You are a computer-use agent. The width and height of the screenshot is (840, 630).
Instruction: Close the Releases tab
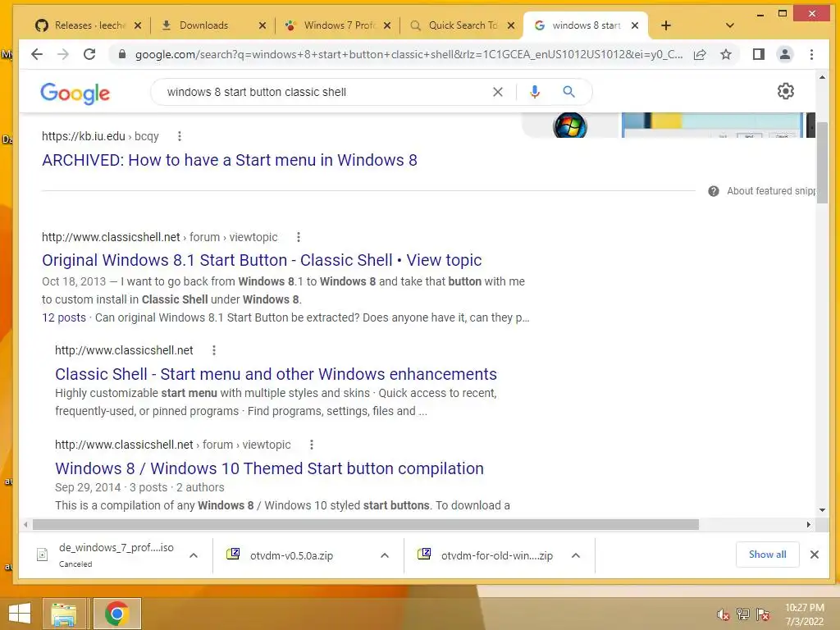[x=138, y=25]
